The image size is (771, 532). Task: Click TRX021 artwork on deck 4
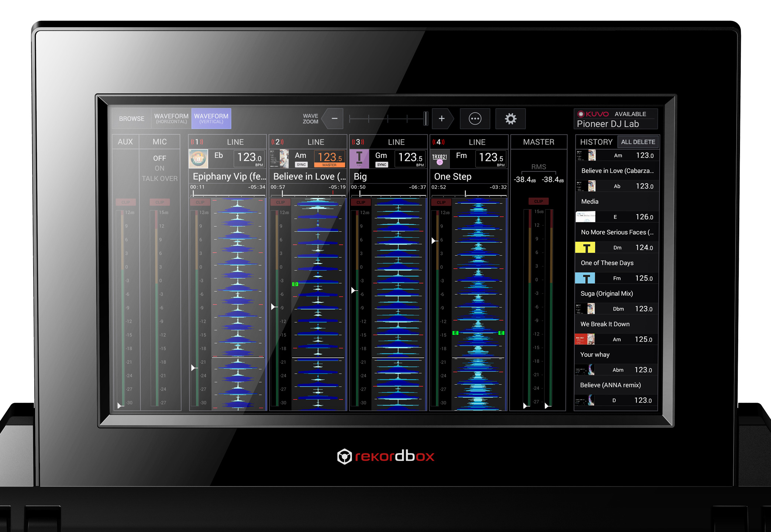coord(440,159)
